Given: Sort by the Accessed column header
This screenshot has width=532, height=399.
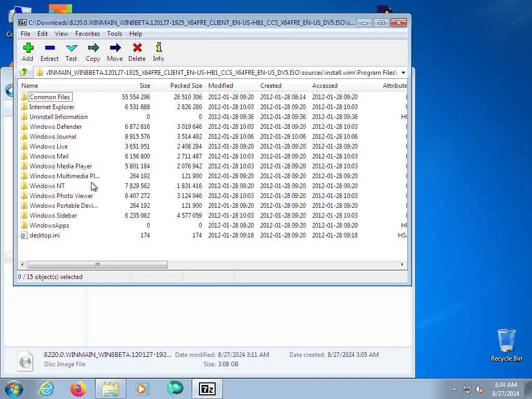Looking at the screenshot, I should (335, 86).
